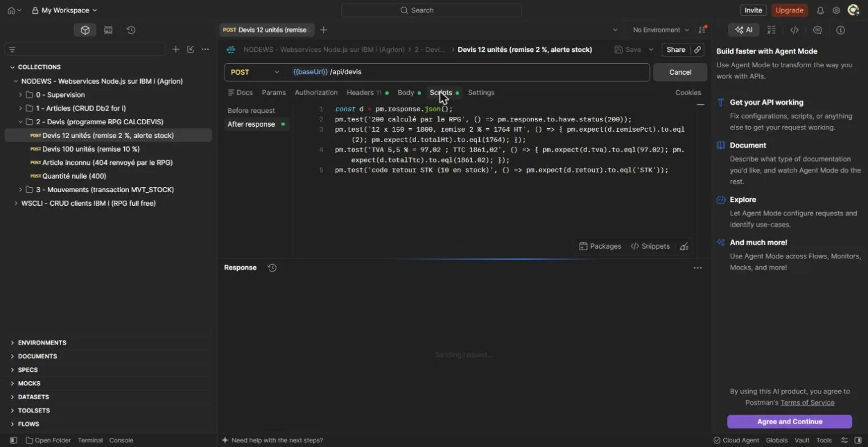Open the No Environment dropdown
This screenshot has width=868, height=447.
(x=661, y=30)
